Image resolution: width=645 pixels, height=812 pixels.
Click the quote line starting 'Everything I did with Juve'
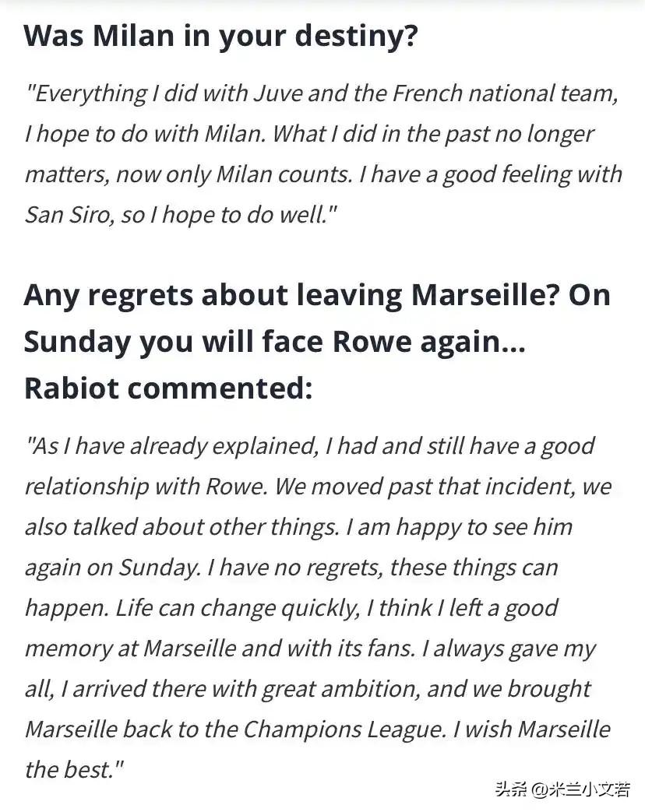click(322, 94)
